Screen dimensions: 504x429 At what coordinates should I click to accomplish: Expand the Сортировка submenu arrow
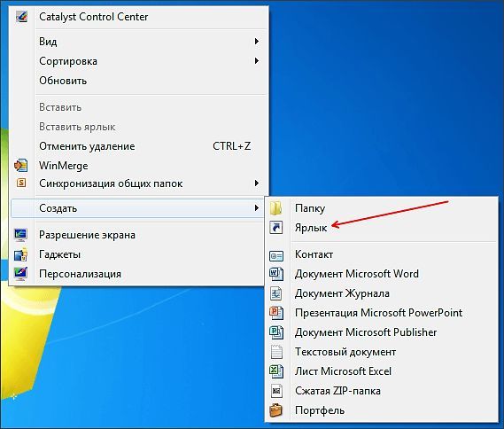click(257, 61)
